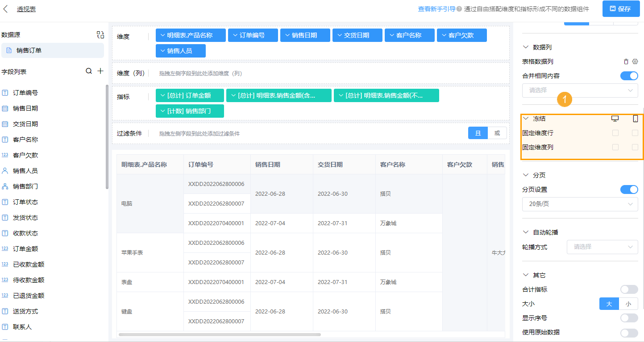644x342 pixels.
Task: Delete 表格数据列 with the trash icon
Action: point(626,62)
